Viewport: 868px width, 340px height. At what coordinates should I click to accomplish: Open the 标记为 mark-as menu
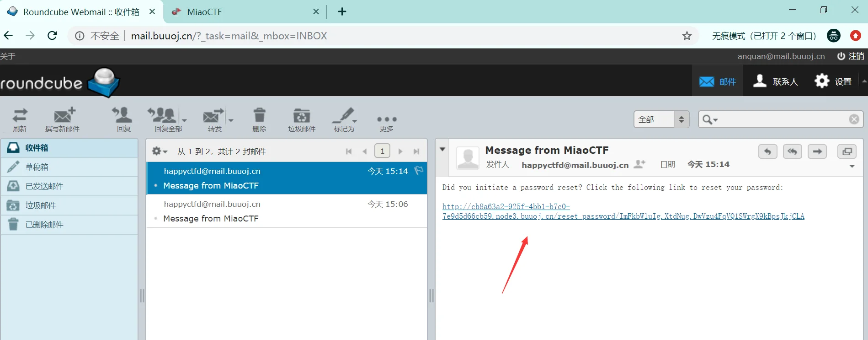click(344, 120)
